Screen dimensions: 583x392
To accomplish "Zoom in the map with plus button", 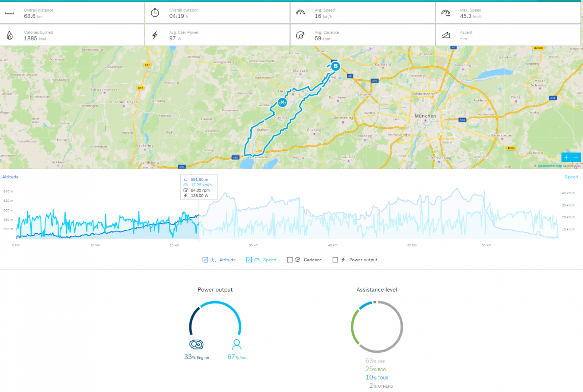I will pos(566,158).
